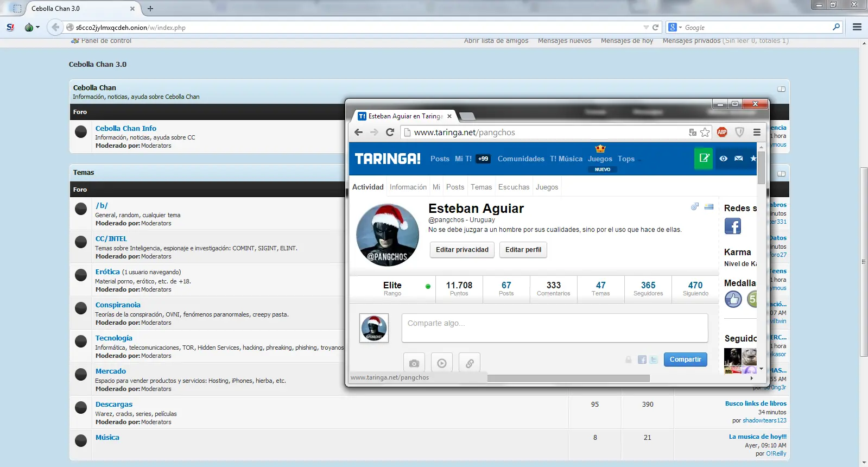The image size is (868, 467).
Task: Click the TARINGA! logo
Action: pos(388,159)
